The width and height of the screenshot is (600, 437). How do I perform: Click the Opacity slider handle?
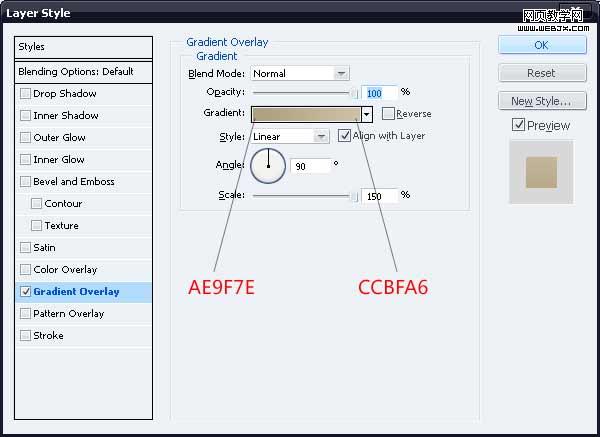coord(355,93)
